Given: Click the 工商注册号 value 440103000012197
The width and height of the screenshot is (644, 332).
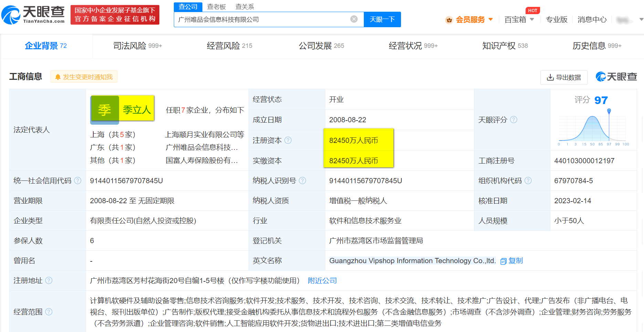Looking at the screenshot, I should click(584, 161).
